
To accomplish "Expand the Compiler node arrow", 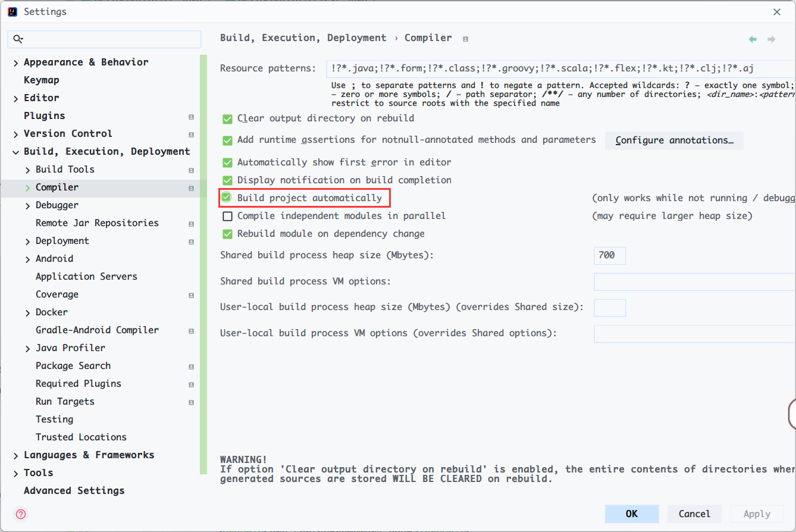I will tap(27, 187).
